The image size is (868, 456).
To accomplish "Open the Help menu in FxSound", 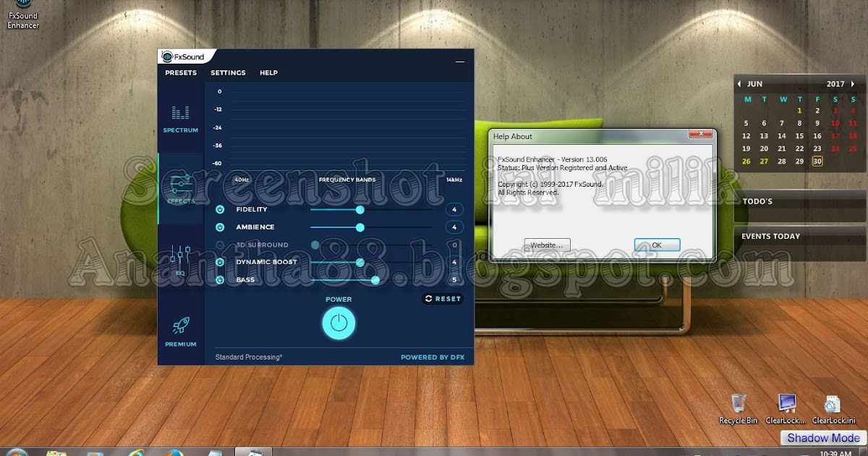I will pyautogui.click(x=268, y=73).
